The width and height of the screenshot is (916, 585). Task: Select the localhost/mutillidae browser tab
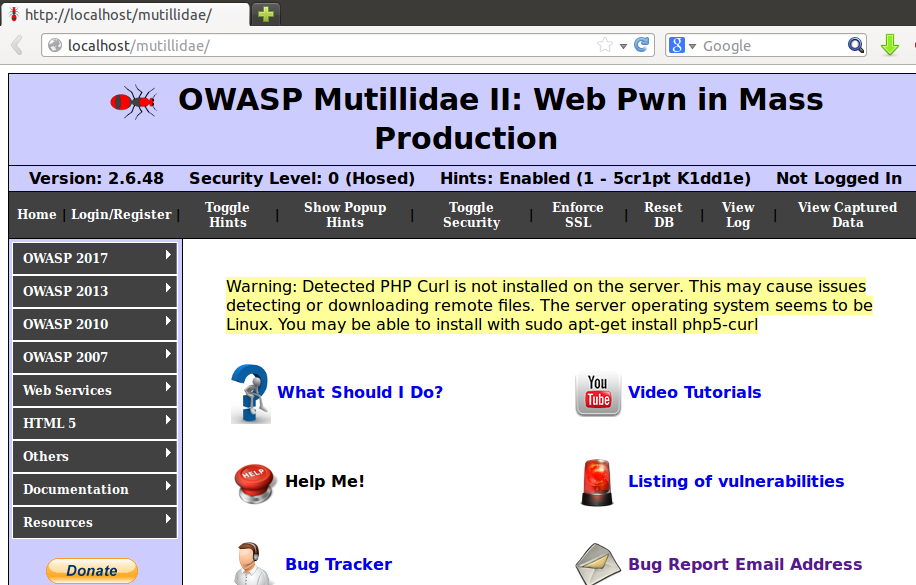click(x=126, y=15)
